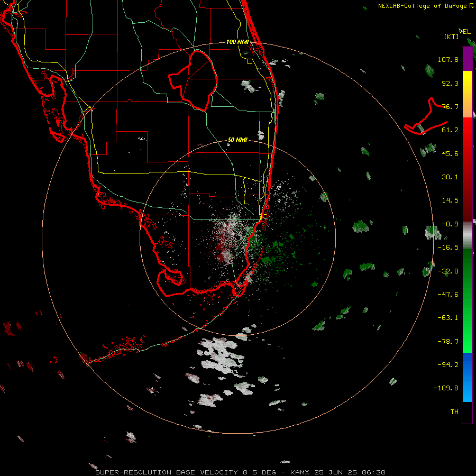Click the 50 NMI range ring label

pos(237,140)
